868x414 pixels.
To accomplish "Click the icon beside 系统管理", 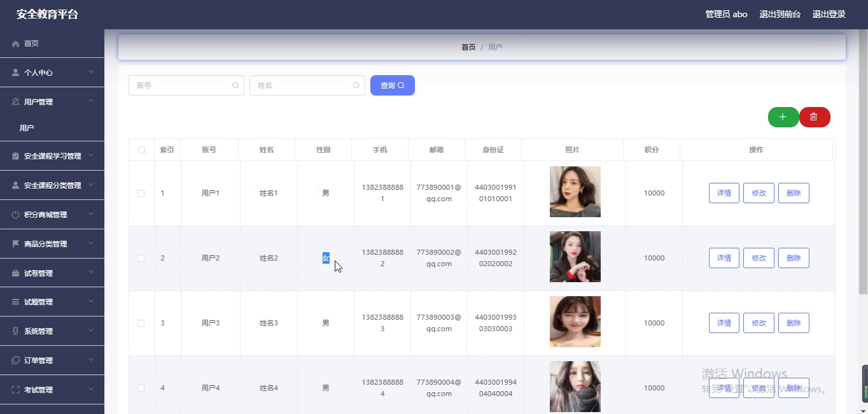I will point(16,331).
